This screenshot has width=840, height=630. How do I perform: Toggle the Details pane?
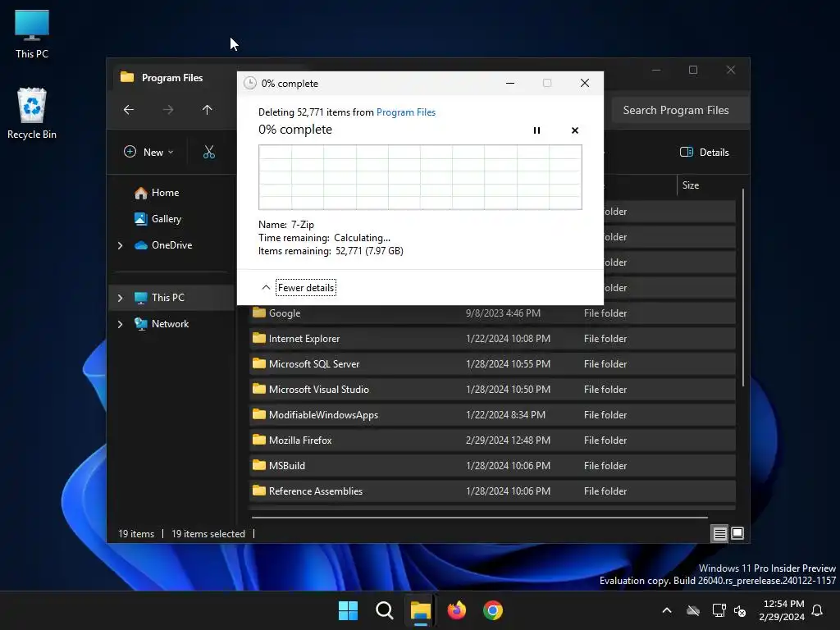coord(705,152)
